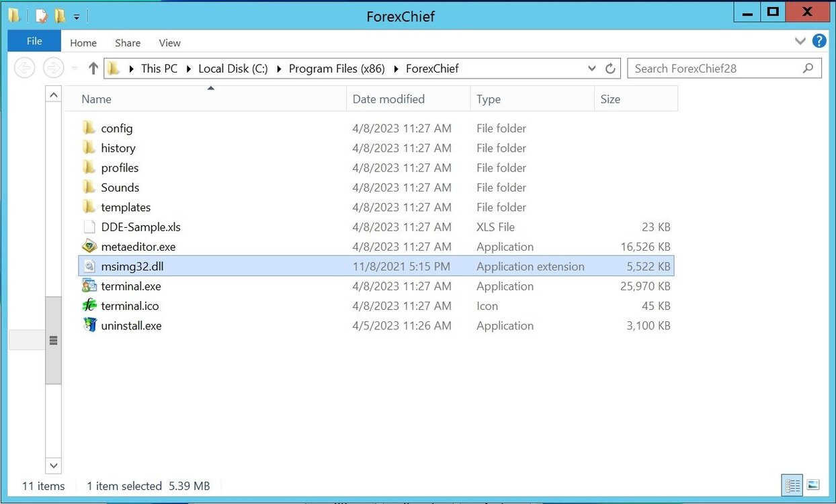The width and height of the screenshot is (836, 504).
Task: Go back with the Back arrow
Action: coord(25,68)
